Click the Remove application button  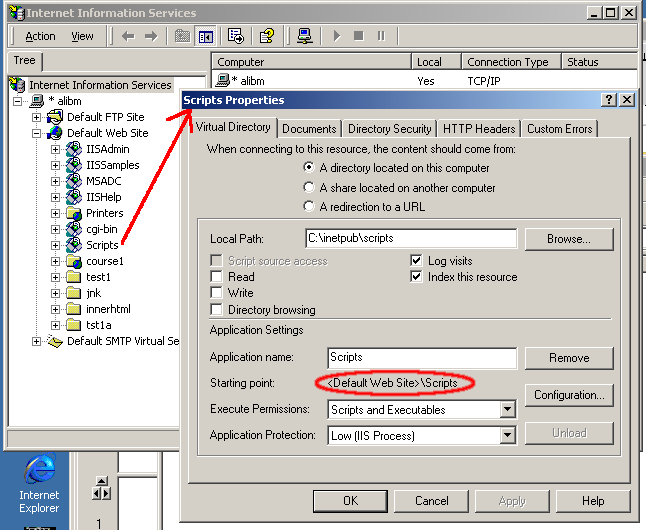point(569,358)
